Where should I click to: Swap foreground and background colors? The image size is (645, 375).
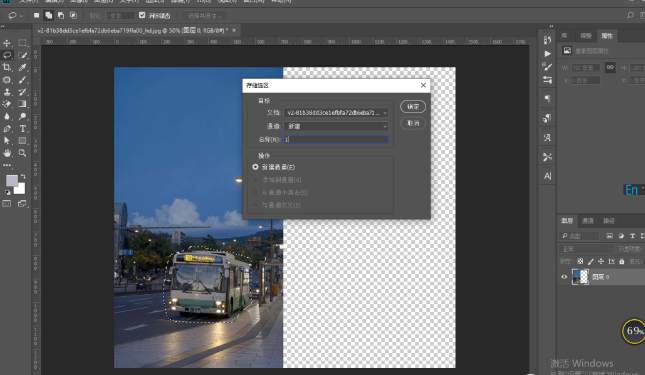tap(23, 176)
